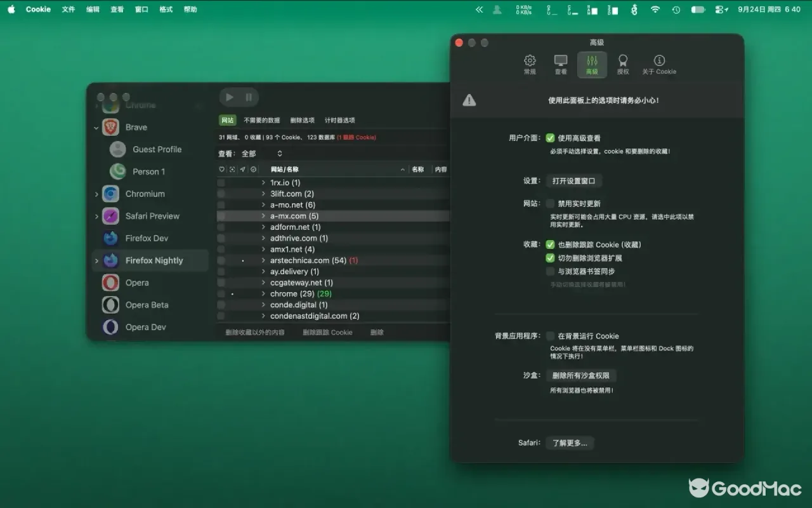812x508 pixels.
Task: Open the 授权 license ribbon tab
Action: click(x=623, y=65)
